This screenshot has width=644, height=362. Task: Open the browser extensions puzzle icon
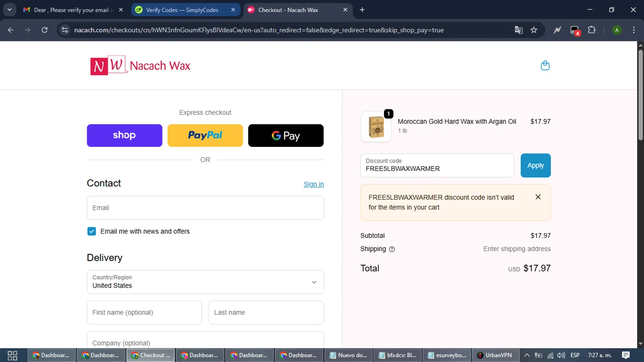592,30
